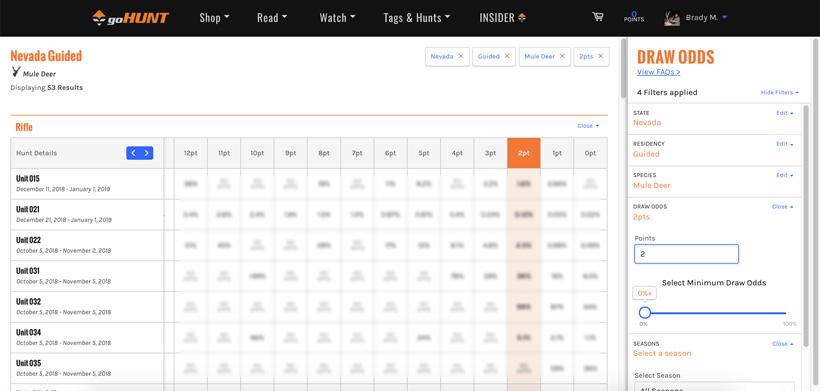
Task: Select the 3pt column header
Action: (491, 153)
